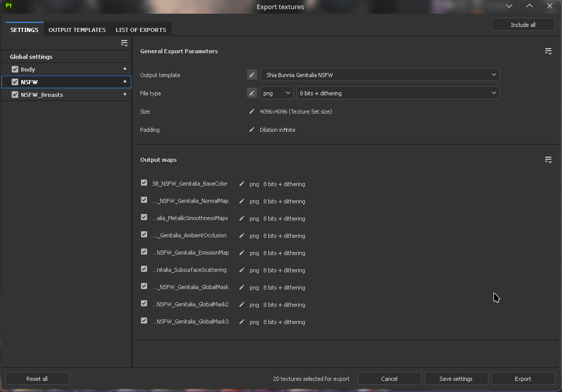
Task: Open General Export Parameters options menu icon
Action: pyautogui.click(x=548, y=51)
